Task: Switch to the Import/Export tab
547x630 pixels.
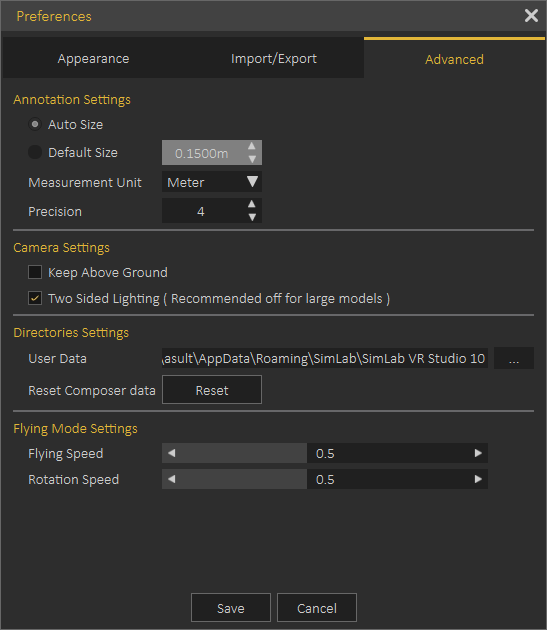Action: (274, 58)
